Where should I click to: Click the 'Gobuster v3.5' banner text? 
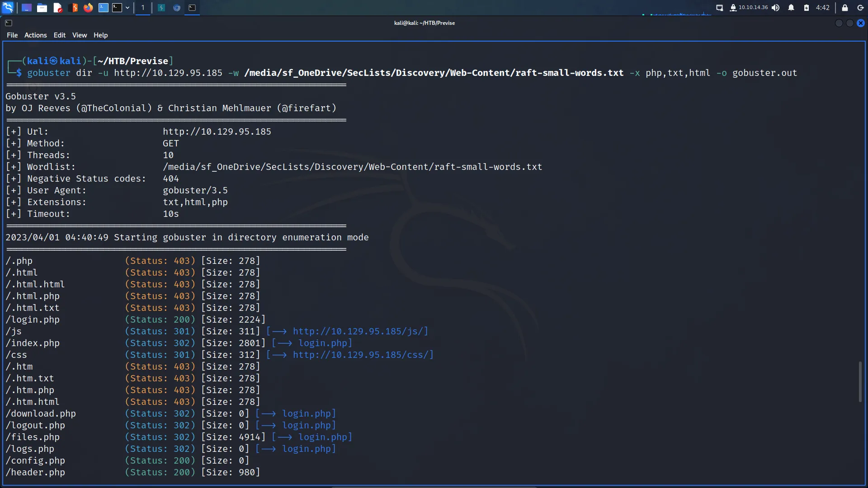click(x=41, y=96)
